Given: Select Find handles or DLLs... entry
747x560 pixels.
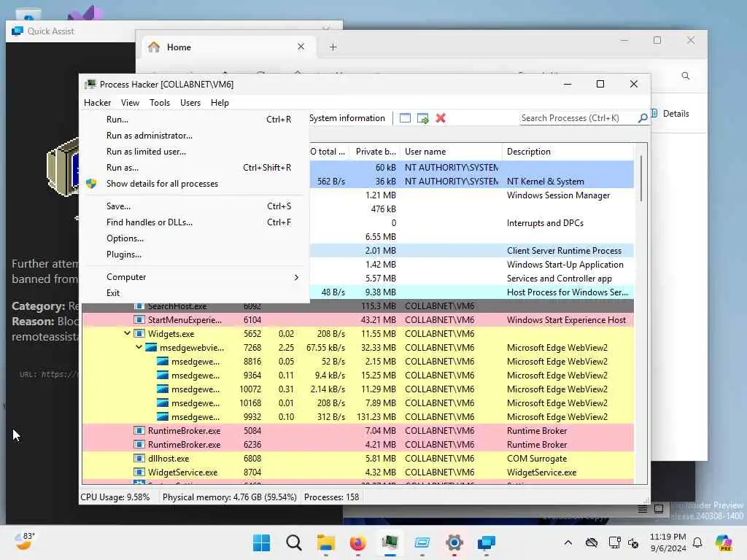Looking at the screenshot, I should coord(195,222).
